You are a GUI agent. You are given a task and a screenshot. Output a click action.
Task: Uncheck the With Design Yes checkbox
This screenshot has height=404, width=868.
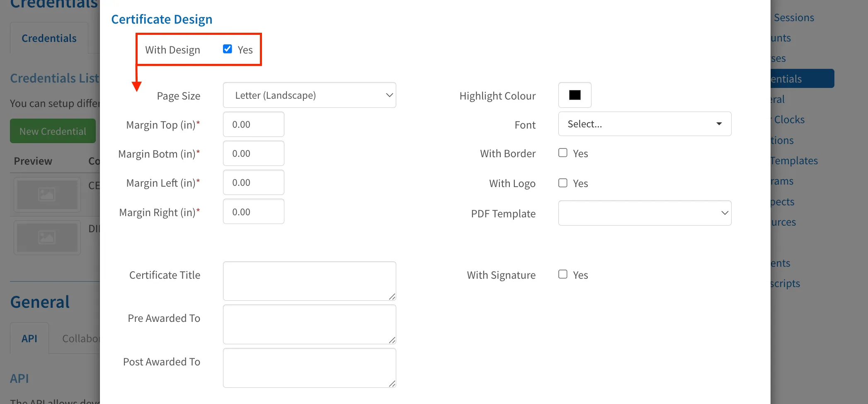[x=227, y=49]
